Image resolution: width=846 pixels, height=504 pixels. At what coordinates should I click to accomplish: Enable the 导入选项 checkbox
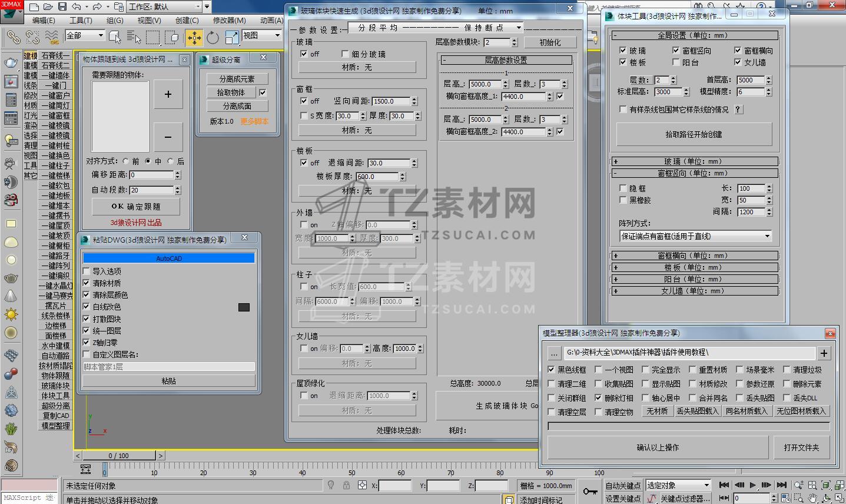(87, 271)
